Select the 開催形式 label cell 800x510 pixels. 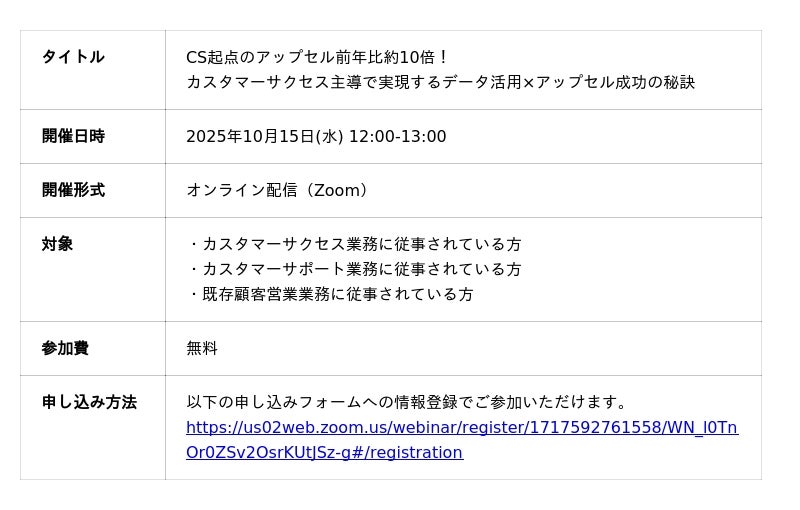click(x=73, y=190)
